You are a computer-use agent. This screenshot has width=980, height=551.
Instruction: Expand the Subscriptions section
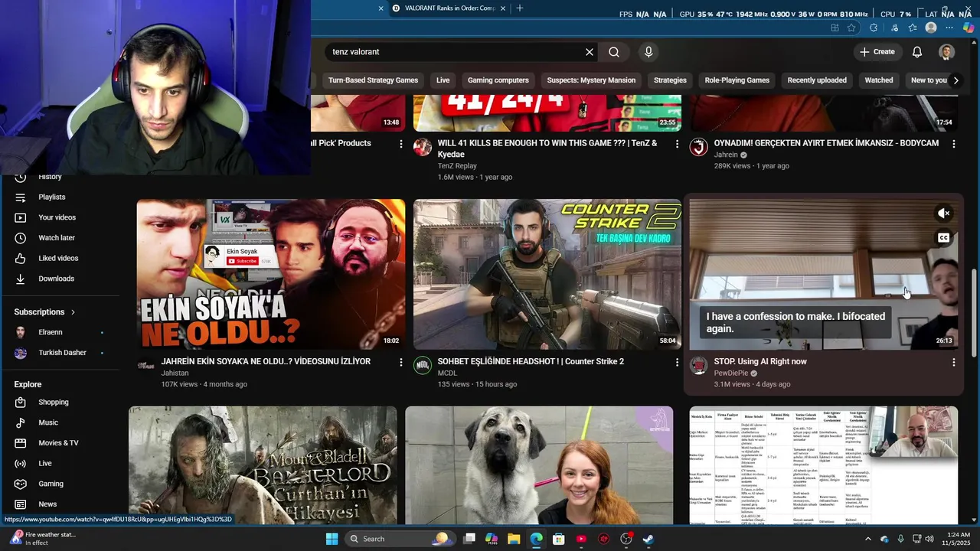click(x=45, y=312)
